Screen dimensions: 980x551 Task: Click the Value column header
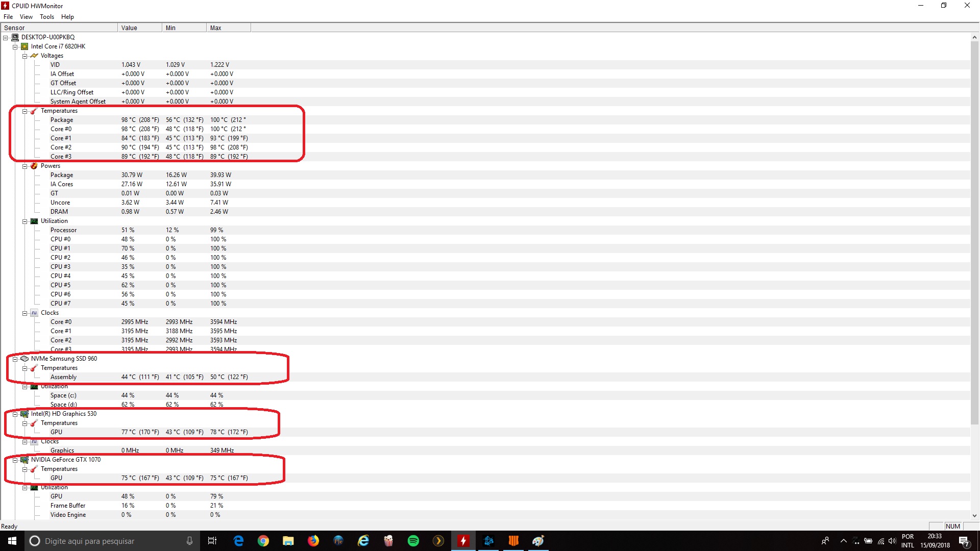tap(139, 28)
